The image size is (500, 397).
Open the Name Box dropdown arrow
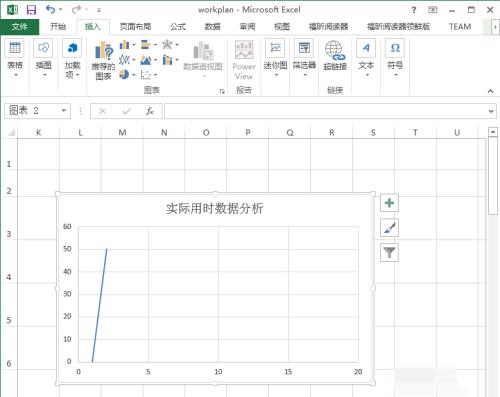(x=63, y=110)
